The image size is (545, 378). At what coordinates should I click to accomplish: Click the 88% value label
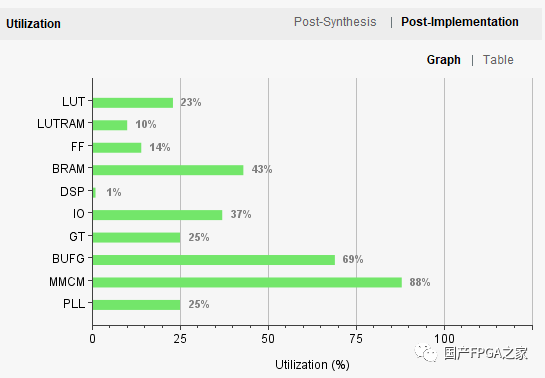(420, 282)
